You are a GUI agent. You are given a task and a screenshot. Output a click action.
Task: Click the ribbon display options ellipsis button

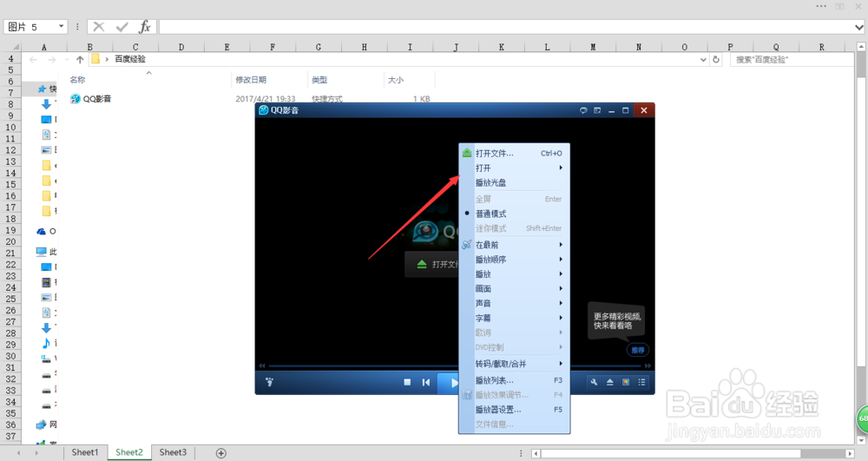(821, 6)
